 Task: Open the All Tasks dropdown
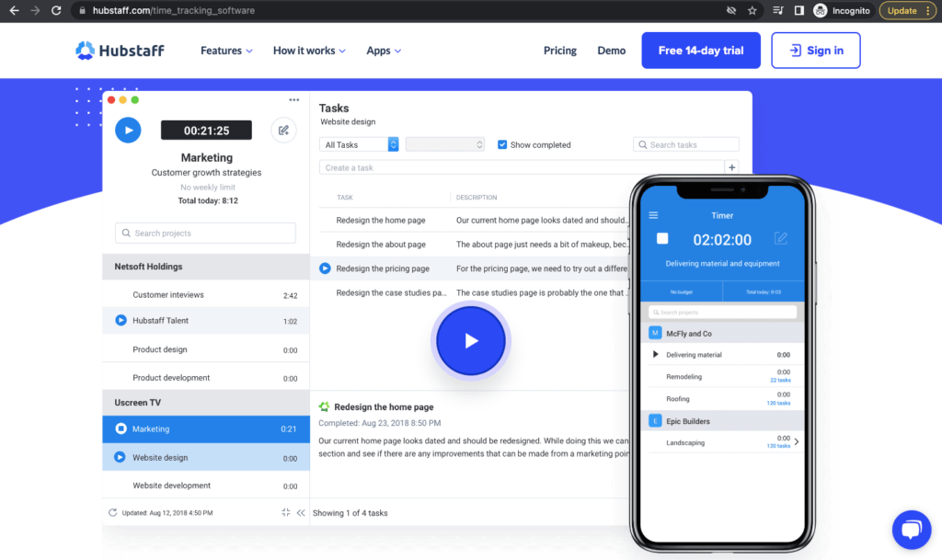[x=359, y=144]
